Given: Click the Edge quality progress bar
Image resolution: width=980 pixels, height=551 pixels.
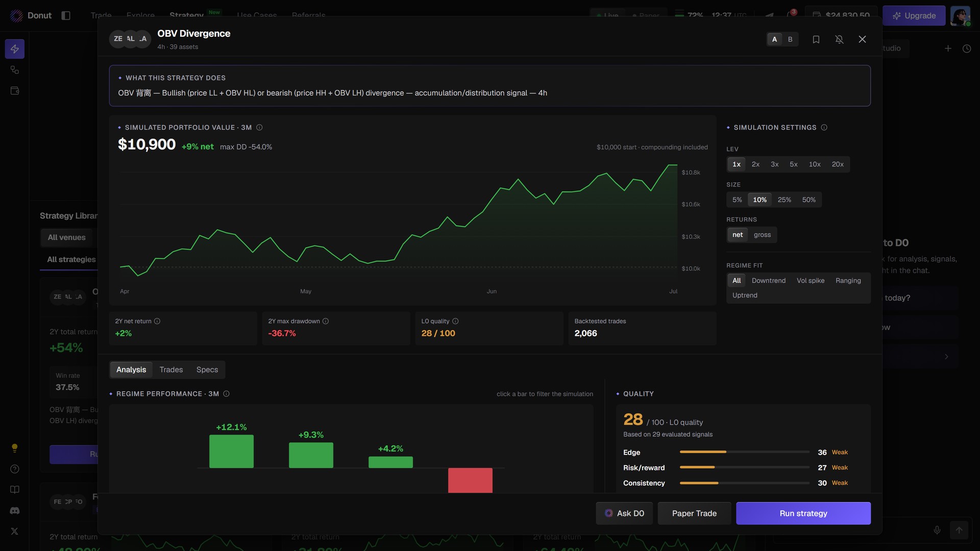Looking at the screenshot, I should pos(744,452).
